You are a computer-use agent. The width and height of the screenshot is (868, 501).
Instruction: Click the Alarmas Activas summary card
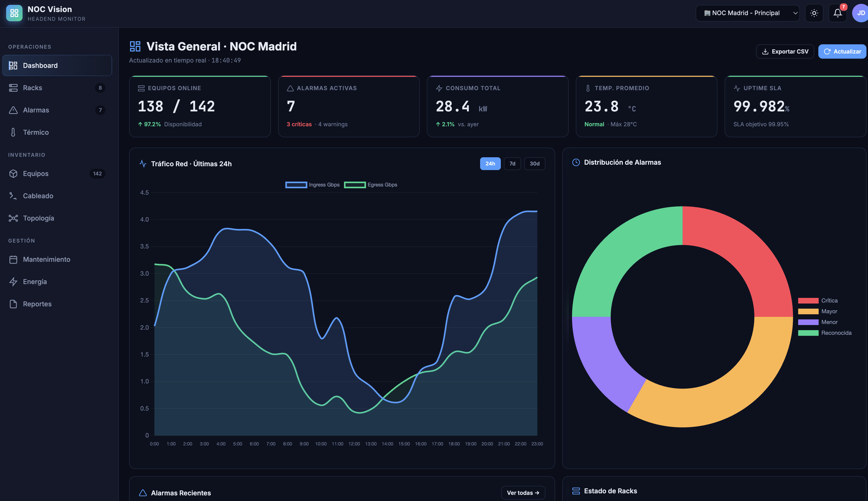[349, 106]
